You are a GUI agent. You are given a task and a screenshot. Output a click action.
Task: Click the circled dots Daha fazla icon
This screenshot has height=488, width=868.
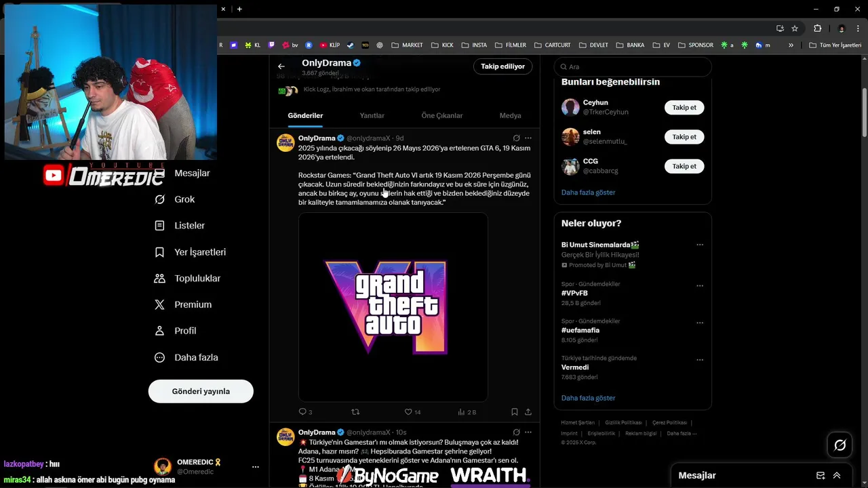pyautogui.click(x=159, y=357)
